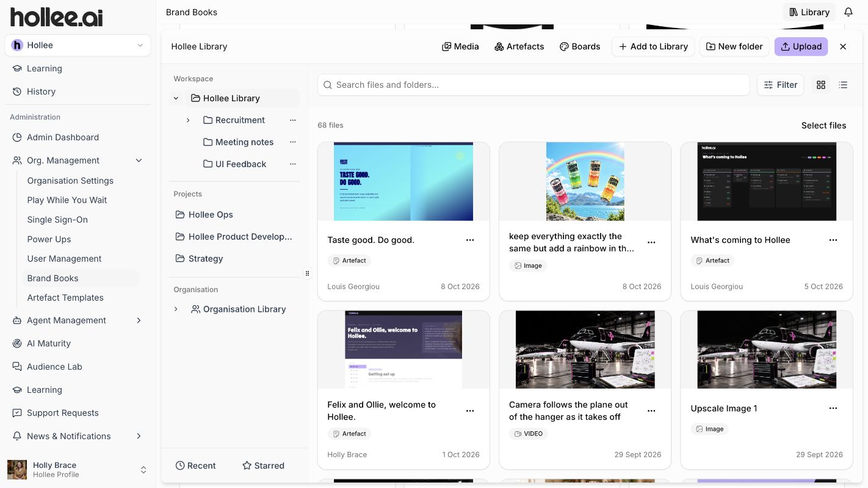Switch to list view layout
Image resolution: width=868 pixels, height=488 pixels.
click(843, 85)
